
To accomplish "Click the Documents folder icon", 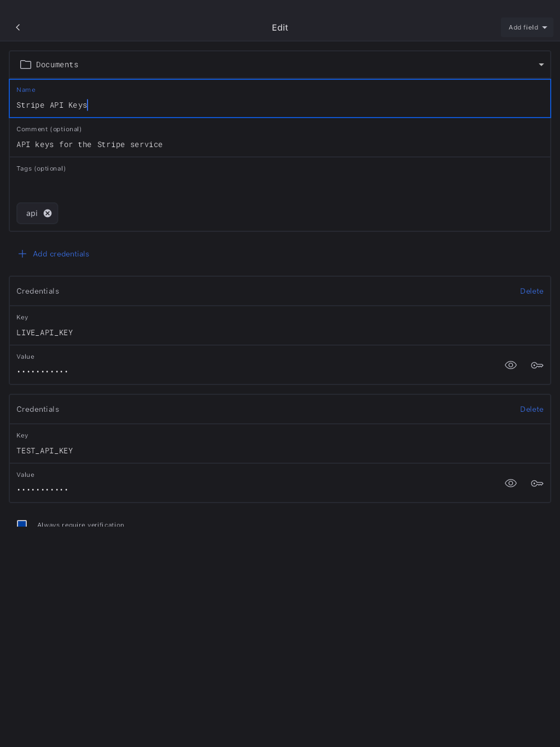I will [x=26, y=65].
